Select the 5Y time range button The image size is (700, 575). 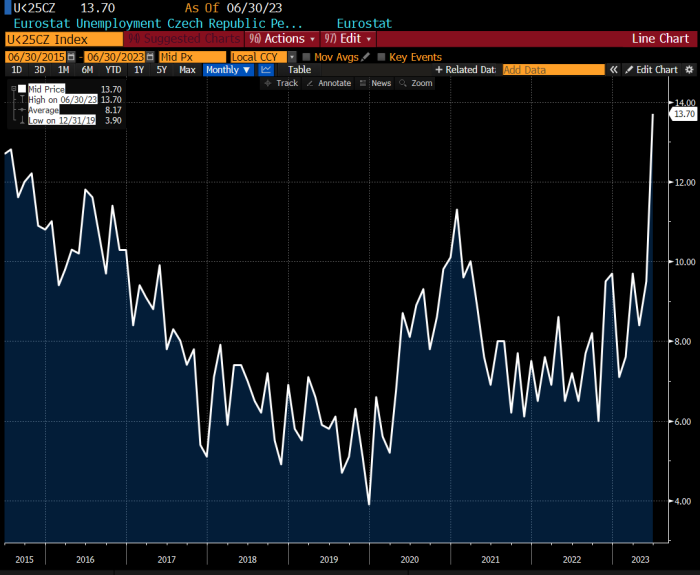162,70
